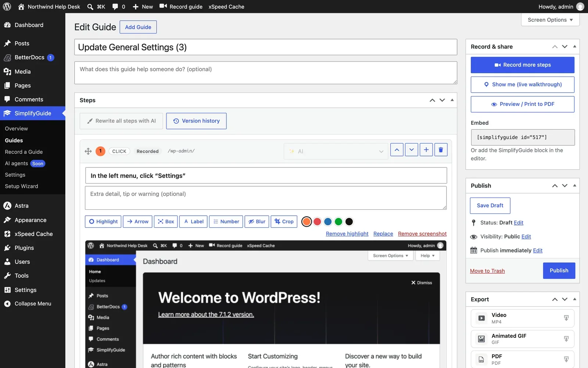This screenshot has height=368, width=588.
Task: Pick the orange annotation color
Action: [306, 222]
